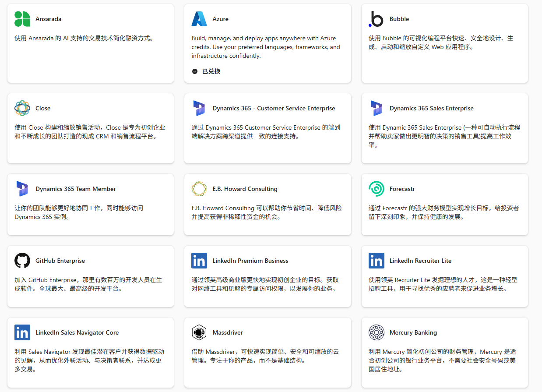The image size is (542, 392).
Task: Open LinkedIn Recruiter Lite title
Action: click(x=421, y=261)
